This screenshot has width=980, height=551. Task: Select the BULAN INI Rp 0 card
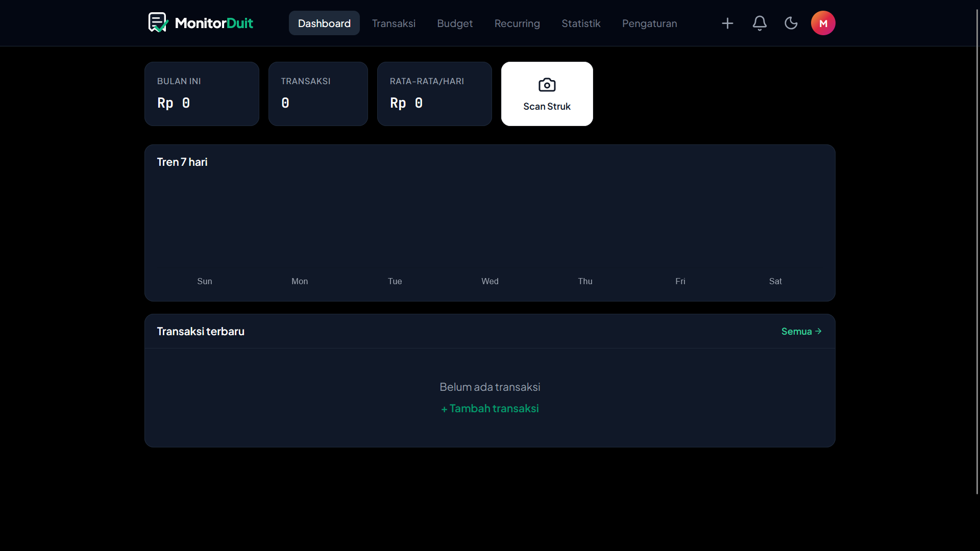[202, 94]
